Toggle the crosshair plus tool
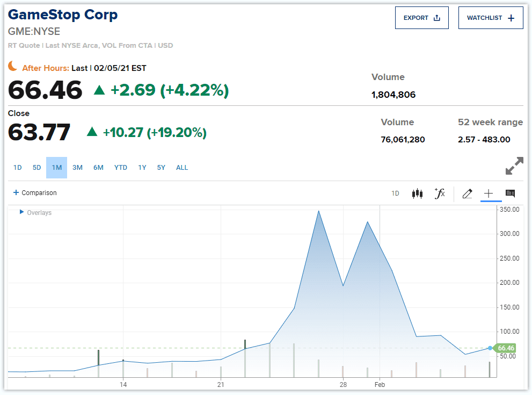Image resolution: width=532 pixels, height=395 pixels. tap(488, 193)
